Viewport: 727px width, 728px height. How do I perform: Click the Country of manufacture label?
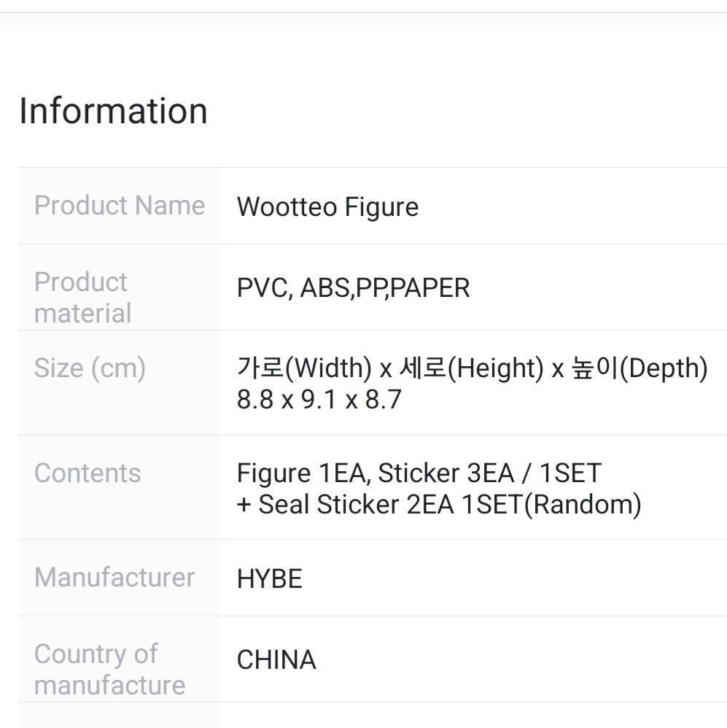(109, 669)
